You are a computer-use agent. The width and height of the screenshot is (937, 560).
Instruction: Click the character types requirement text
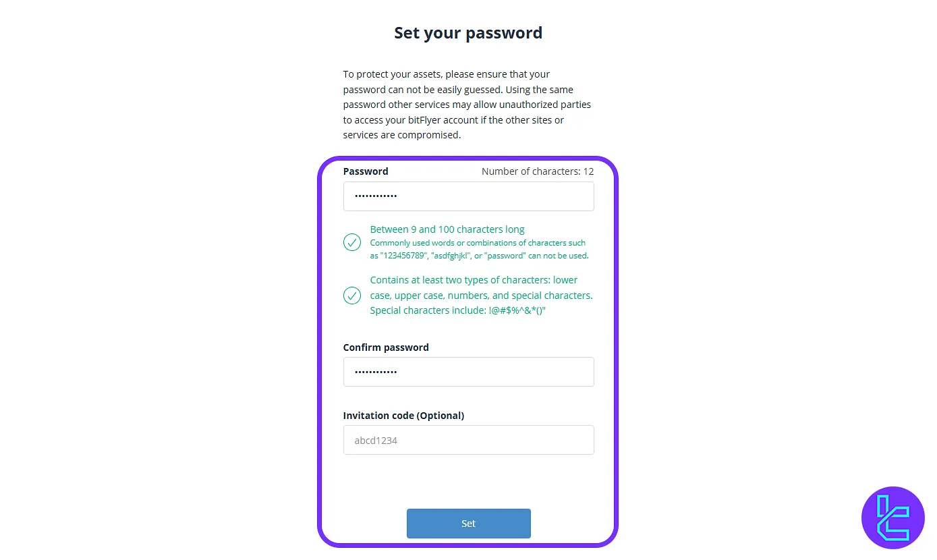click(x=481, y=295)
